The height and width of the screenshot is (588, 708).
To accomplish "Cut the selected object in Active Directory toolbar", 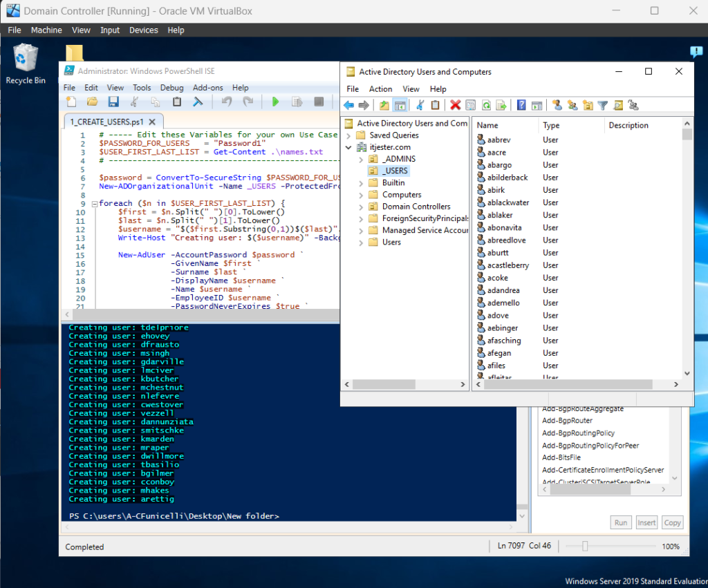I will (420, 105).
